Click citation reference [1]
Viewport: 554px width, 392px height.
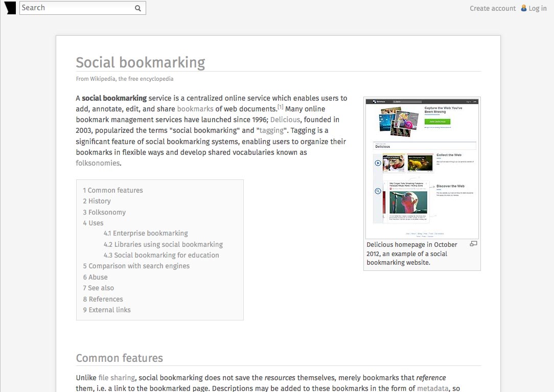pyautogui.click(x=280, y=107)
